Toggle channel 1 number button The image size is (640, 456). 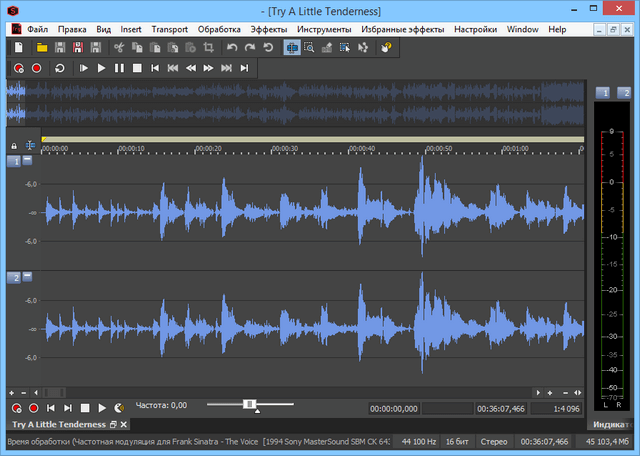(x=14, y=161)
